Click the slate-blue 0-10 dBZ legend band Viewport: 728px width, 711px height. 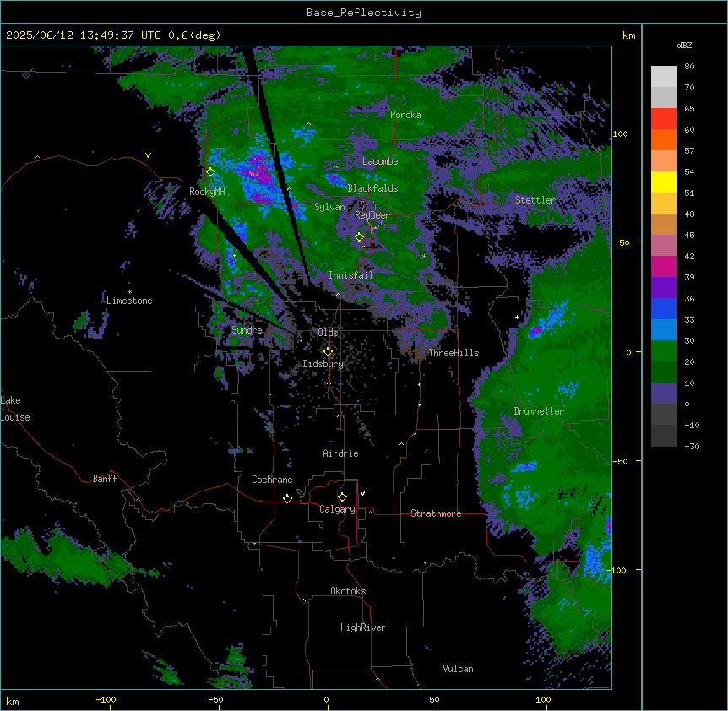coord(664,393)
